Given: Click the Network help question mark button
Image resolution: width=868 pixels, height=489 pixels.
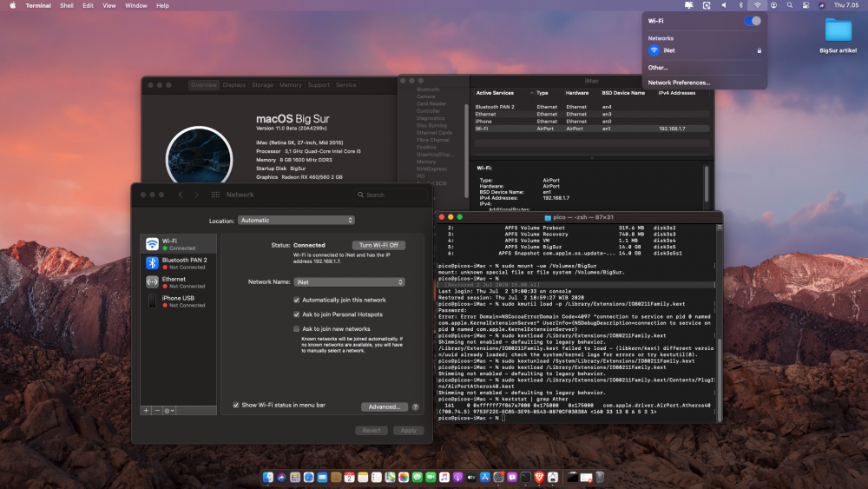Looking at the screenshot, I should pyautogui.click(x=415, y=407).
